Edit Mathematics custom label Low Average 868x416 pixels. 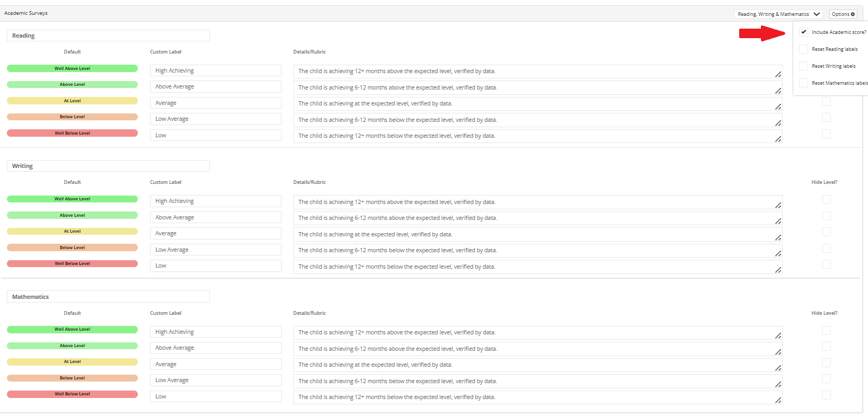pyautogui.click(x=215, y=380)
